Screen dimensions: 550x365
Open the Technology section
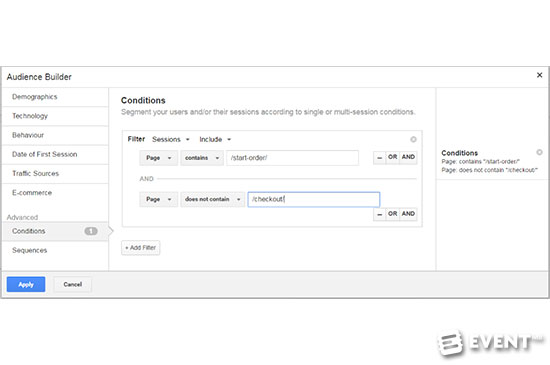55,116
